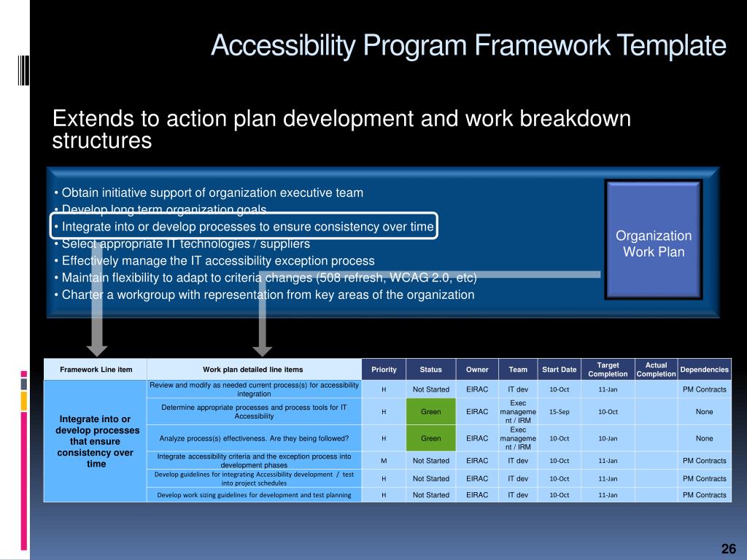747x560 pixels.
Task: Select bullet 'Maintain flexibility to adapt to criteria changes'
Action: (x=266, y=278)
